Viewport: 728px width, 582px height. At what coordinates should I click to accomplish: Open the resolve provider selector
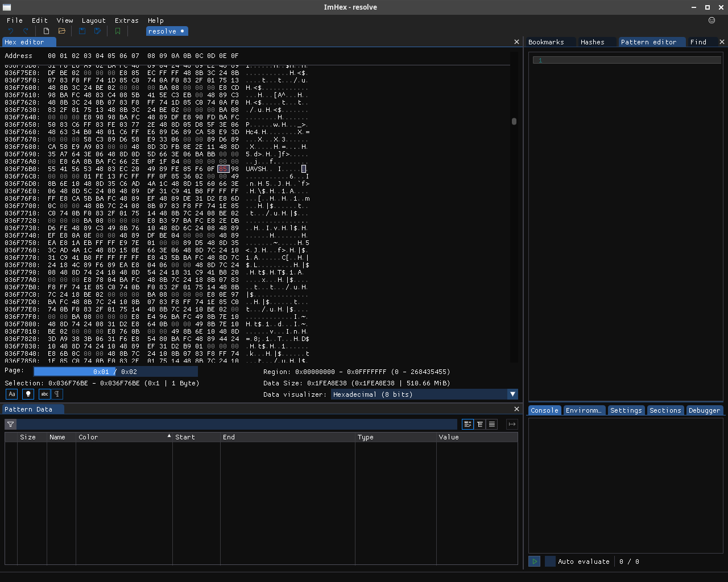167,31
